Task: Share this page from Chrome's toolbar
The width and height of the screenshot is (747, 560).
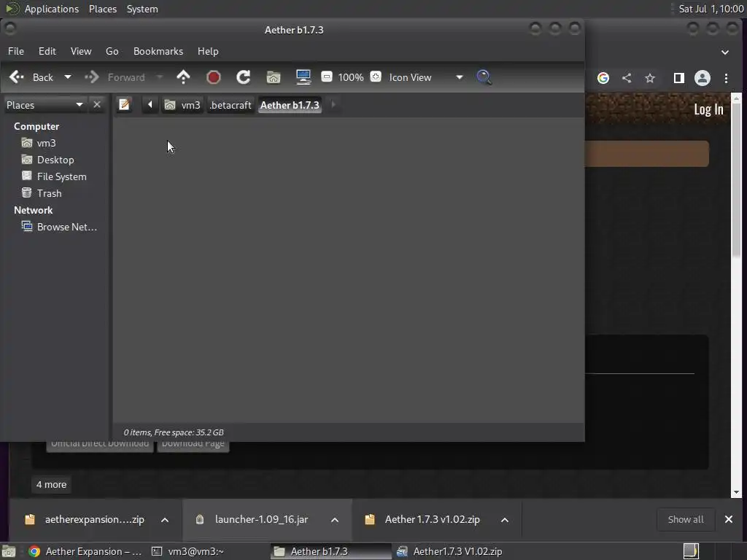Action: click(627, 78)
